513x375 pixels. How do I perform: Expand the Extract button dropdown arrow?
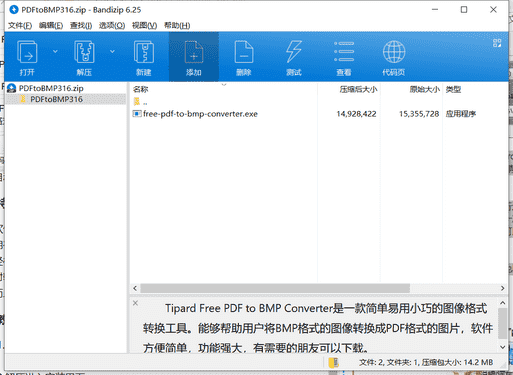pyautogui.click(x=112, y=51)
